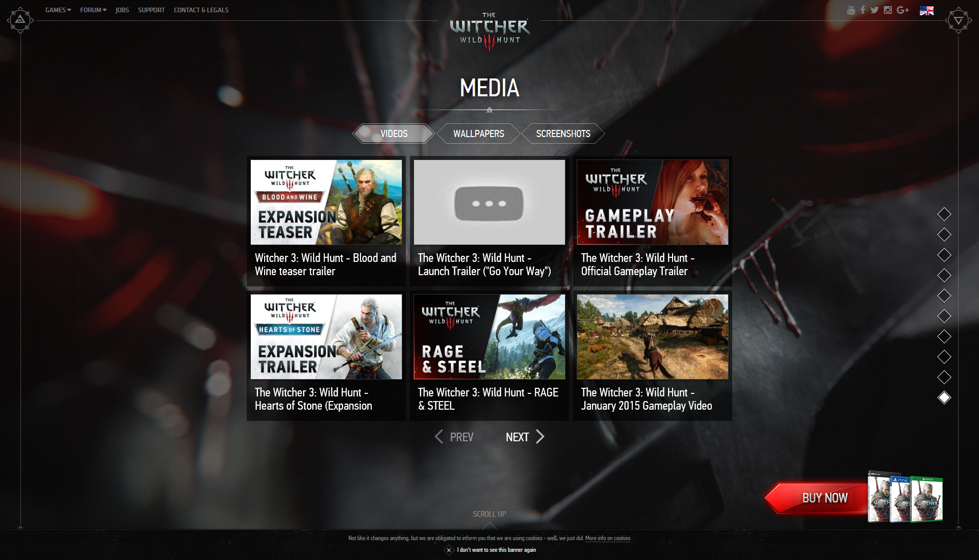The height and width of the screenshot is (560, 979).
Task: Open the Google Plus icon
Action: (903, 10)
